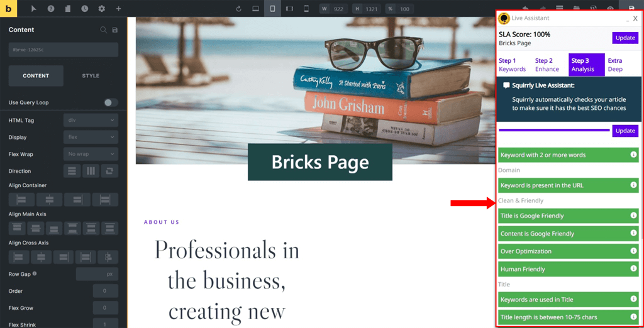Image resolution: width=644 pixels, height=328 pixels.
Task: Expand the Flex Wrap dropdown
Action: click(x=91, y=154)
